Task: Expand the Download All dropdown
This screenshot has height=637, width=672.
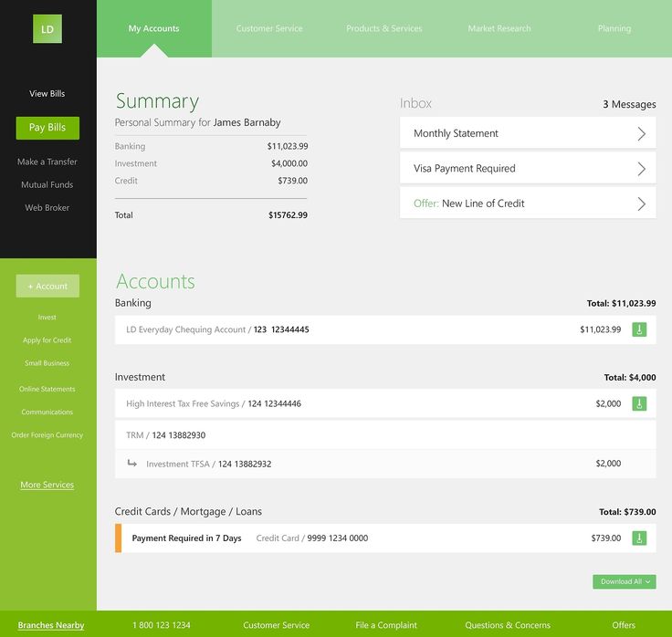Action: [624, 581]
